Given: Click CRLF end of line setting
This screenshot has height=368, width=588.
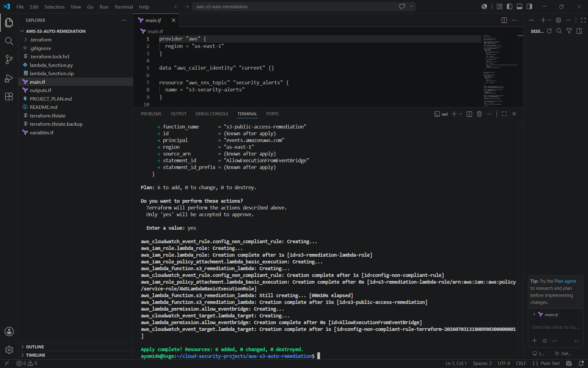Looking at the screenshot, I should (x=521, y=363).
